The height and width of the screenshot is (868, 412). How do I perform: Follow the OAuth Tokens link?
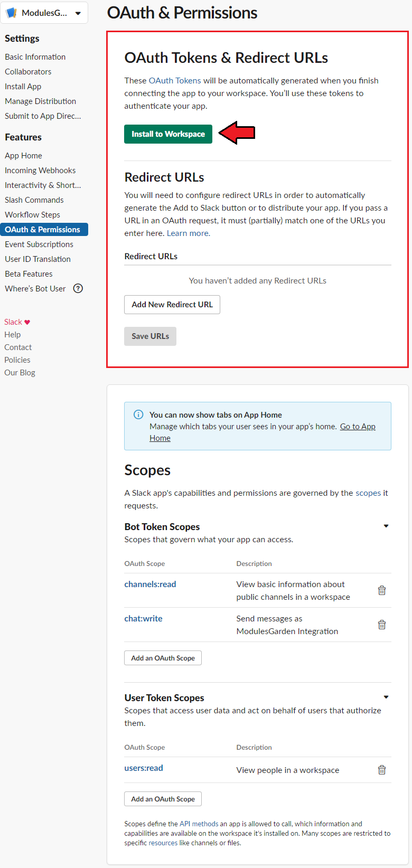coord(175,80)
